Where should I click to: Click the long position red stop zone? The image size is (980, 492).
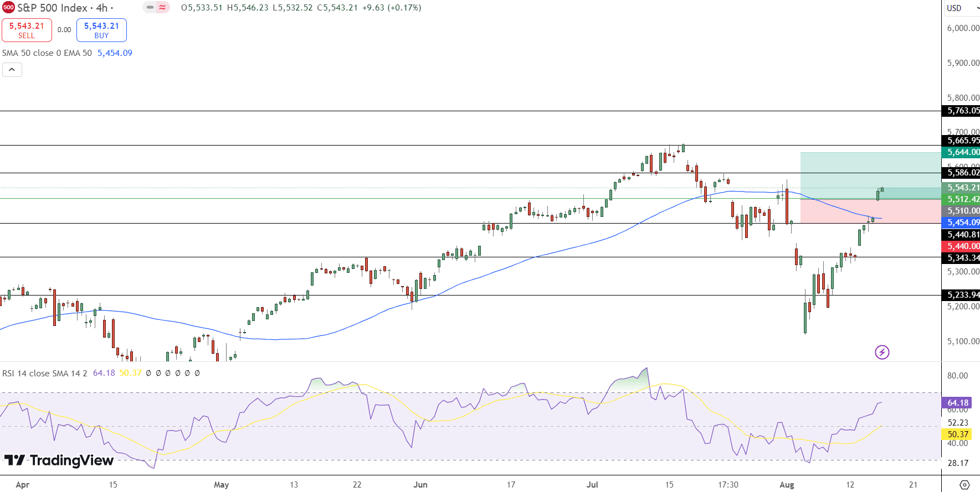pos(870,211)
